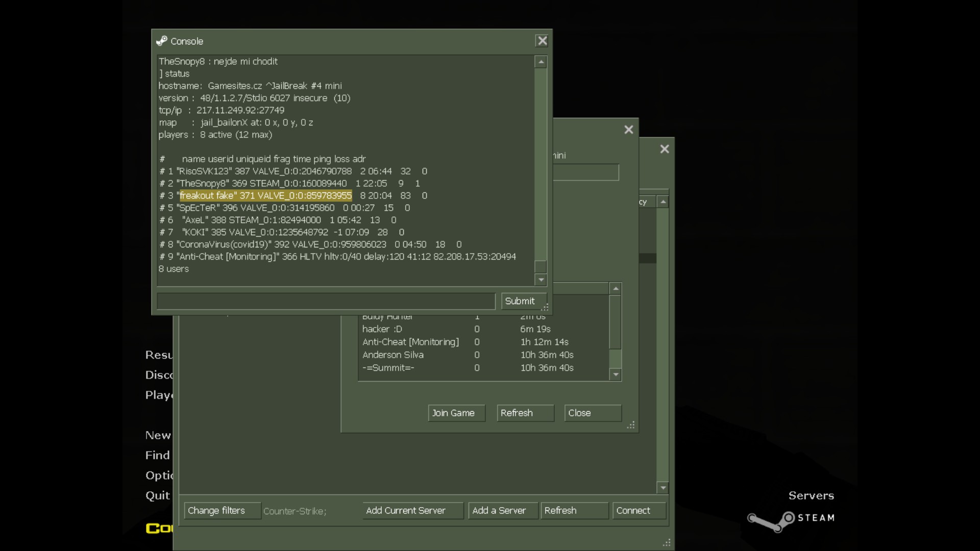Screen dimensions: 980x551
Task: Close the server info dialog with X
Action: tap(629, 130)
